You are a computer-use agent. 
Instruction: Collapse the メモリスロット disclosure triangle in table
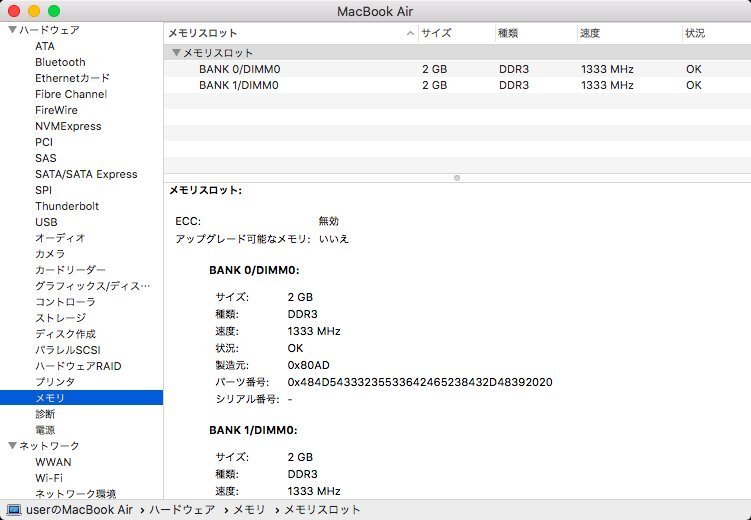(x=176, y=53)
